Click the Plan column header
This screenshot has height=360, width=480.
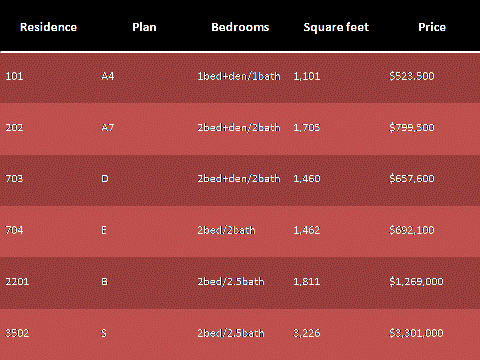pos(144,27)
